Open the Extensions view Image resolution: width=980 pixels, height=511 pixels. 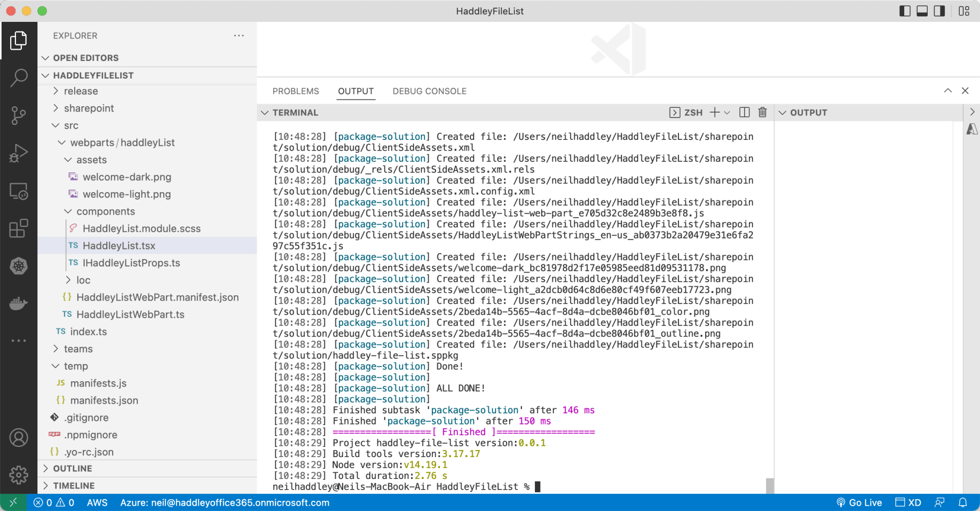(x=19, y=229)
